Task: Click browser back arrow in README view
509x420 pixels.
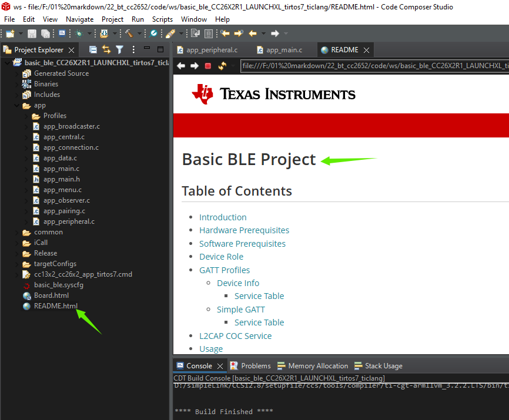Action: (x=181, y=66)
